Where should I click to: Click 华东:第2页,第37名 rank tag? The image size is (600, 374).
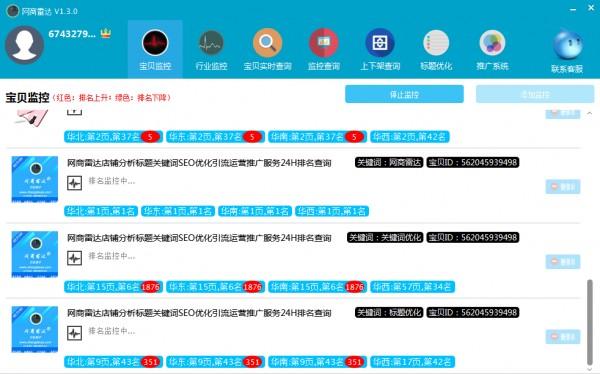(x=215, y=137)
